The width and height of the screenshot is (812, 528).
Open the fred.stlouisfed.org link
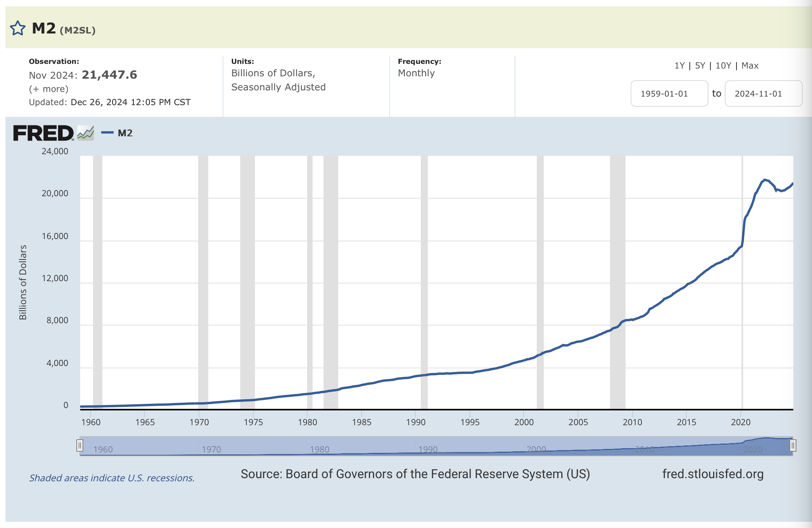[712, 474]
